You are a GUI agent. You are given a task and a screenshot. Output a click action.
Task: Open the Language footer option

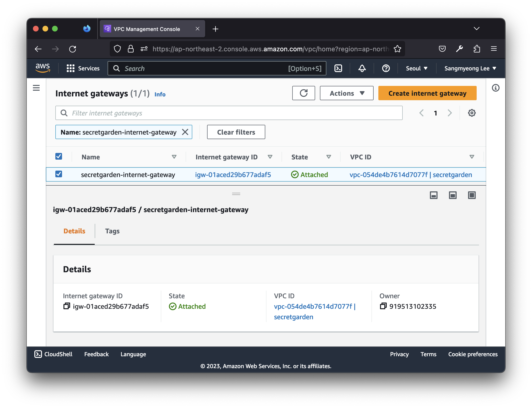pyautogui.click(x=133, y=354)
